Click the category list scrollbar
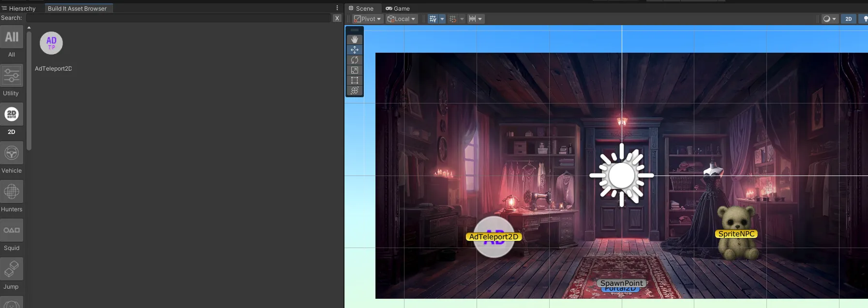The height and width of the screenshot is (308, 868). tap(29, 91)
